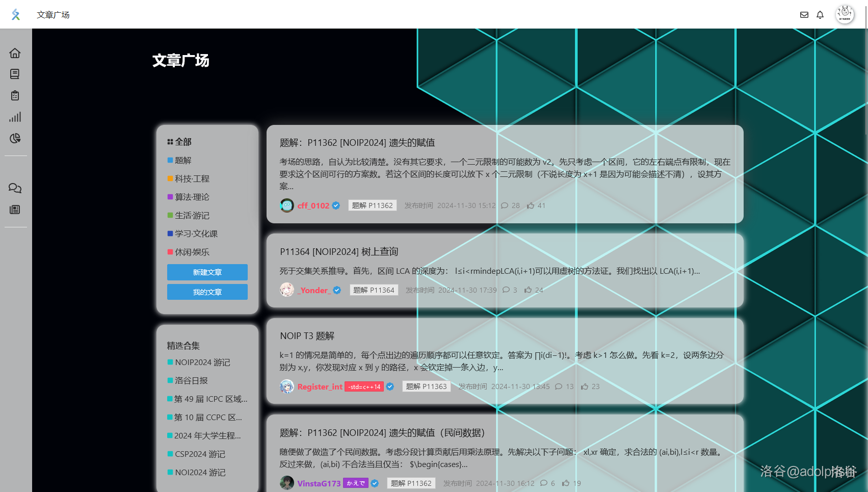Open article 题解：P11362 遗失的赋值
868x492 pixels.
(x=357, y=143)
